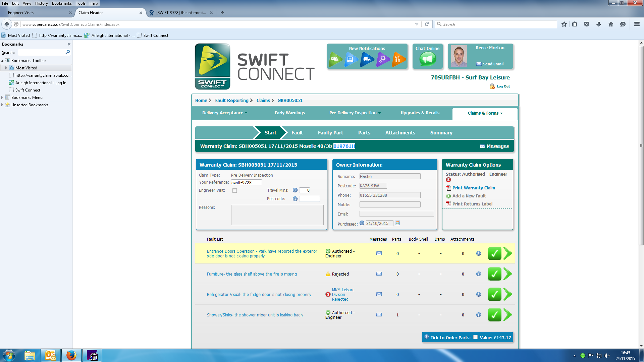Open Outlook from the Windows taskbar
The image size is (644, 362).
(x=51, y=355)
